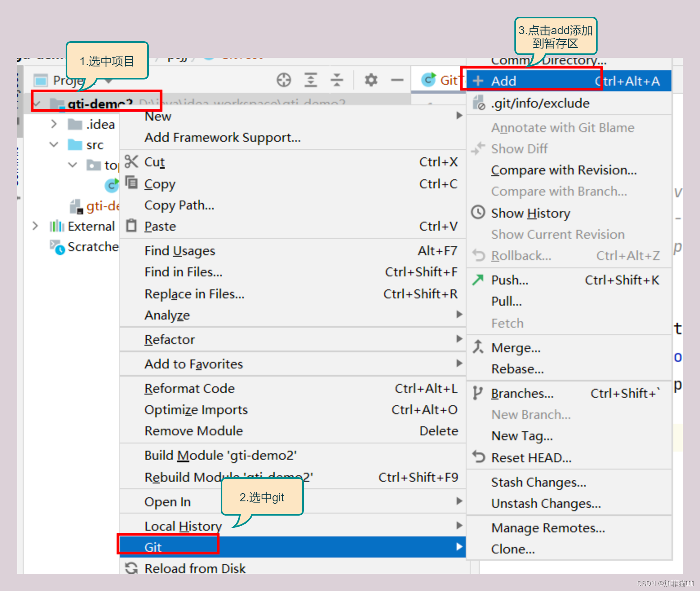Choose Stash Changes... in Git submenu
This screenshot has width=700, height=591.
pyautogui.click(x=569, y=482)
